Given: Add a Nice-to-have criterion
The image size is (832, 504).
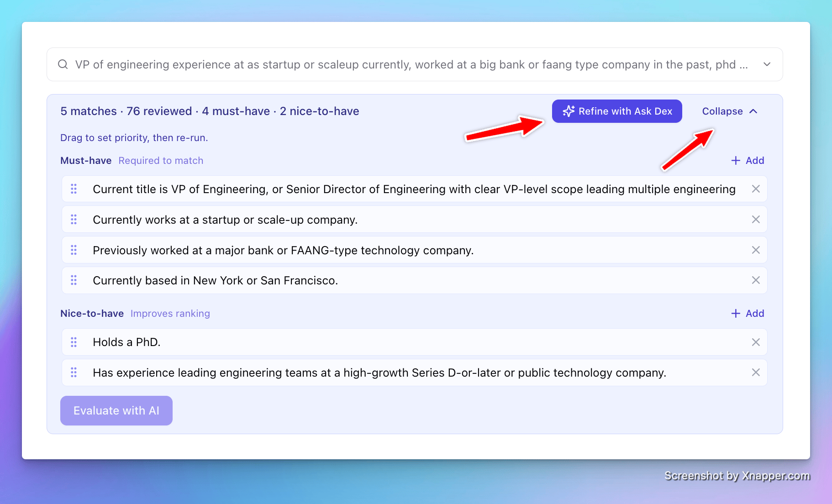Looking at the screenshot, I should 748,313.
